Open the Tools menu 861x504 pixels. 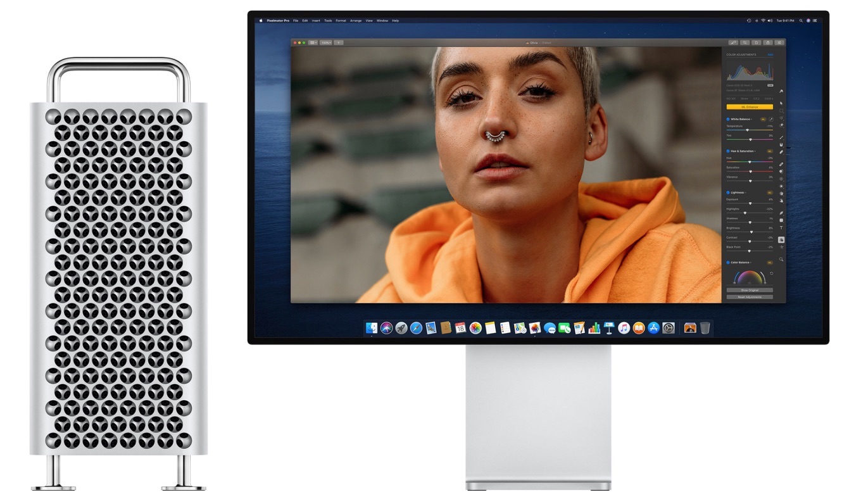point(328,21)
